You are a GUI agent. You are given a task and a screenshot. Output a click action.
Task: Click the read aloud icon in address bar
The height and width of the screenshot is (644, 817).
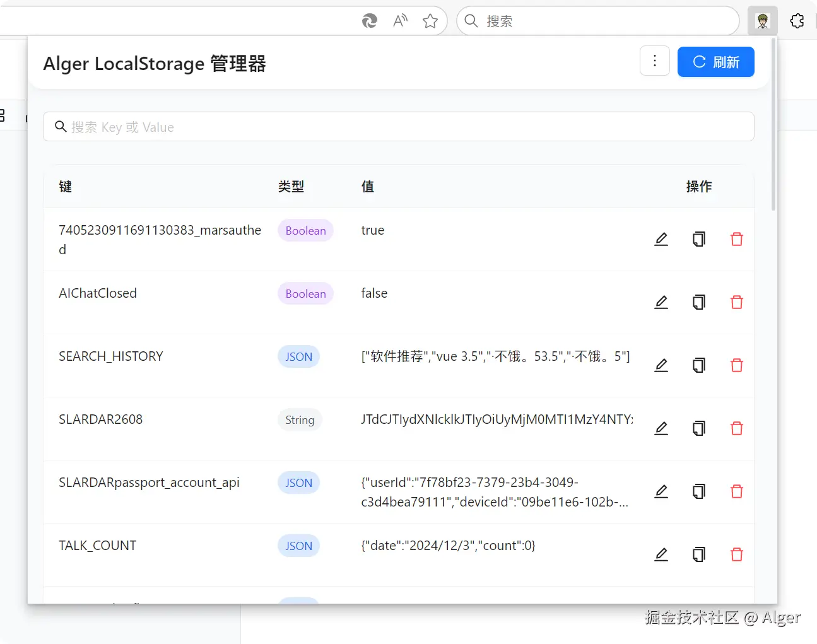click(400, 21)
